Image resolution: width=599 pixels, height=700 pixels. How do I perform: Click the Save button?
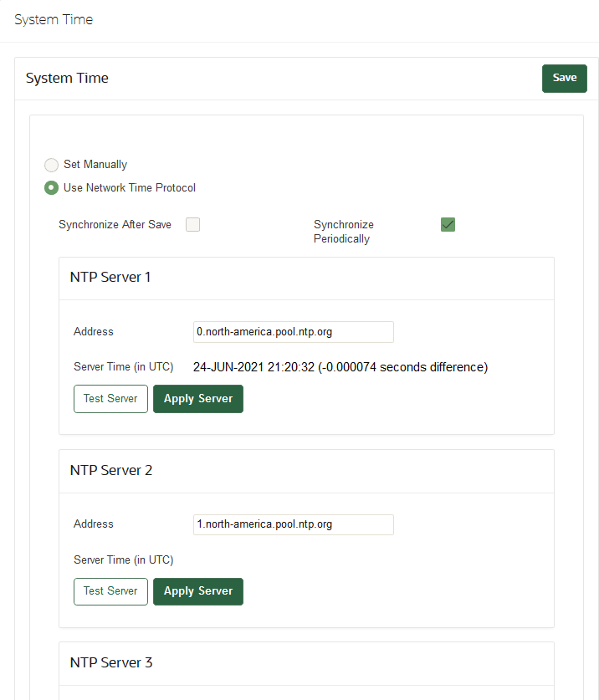[x=564, y=78]
